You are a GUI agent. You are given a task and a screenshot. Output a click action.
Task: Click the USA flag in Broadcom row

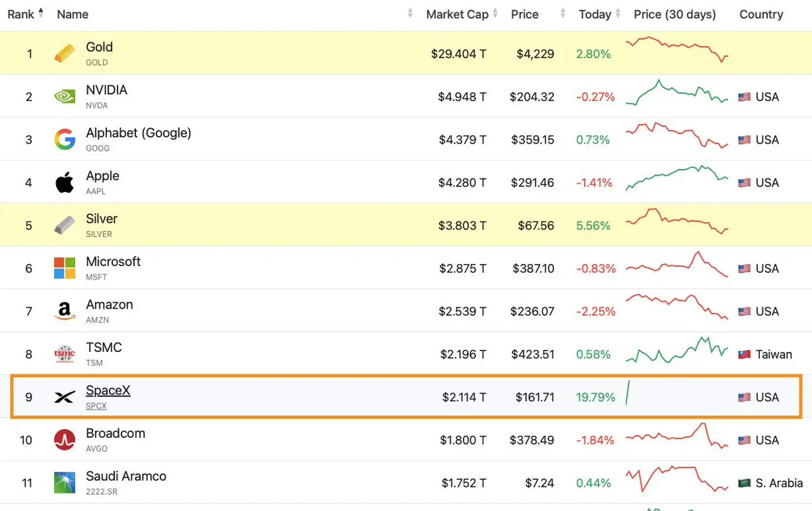[744, 440]
